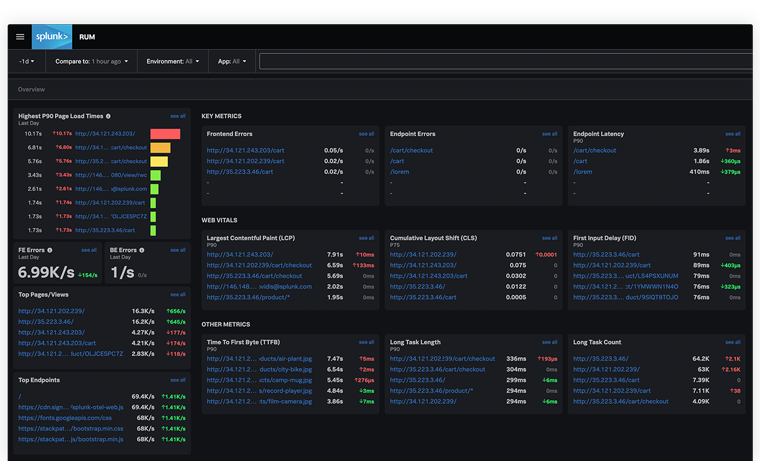See all Time To First Byte entries
760x461 pixels.
[x=366, y=342]
